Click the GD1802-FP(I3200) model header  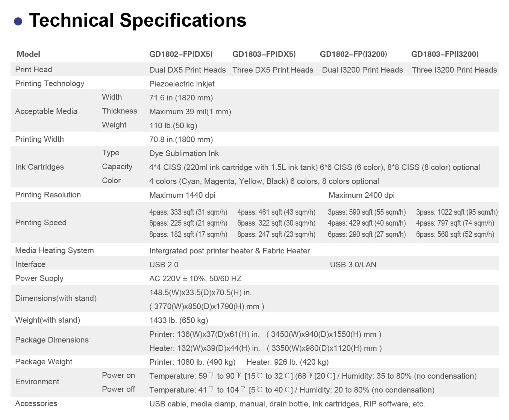(353, 54)
